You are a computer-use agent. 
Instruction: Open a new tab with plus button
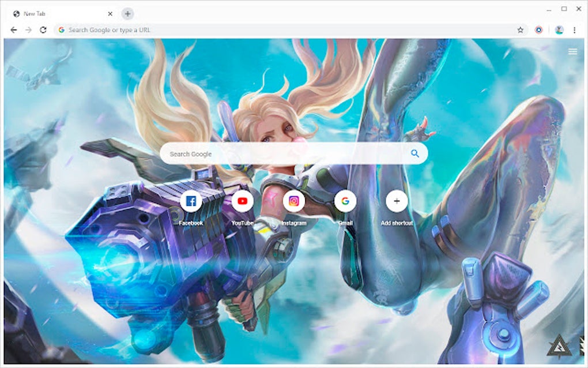(127, 14)
